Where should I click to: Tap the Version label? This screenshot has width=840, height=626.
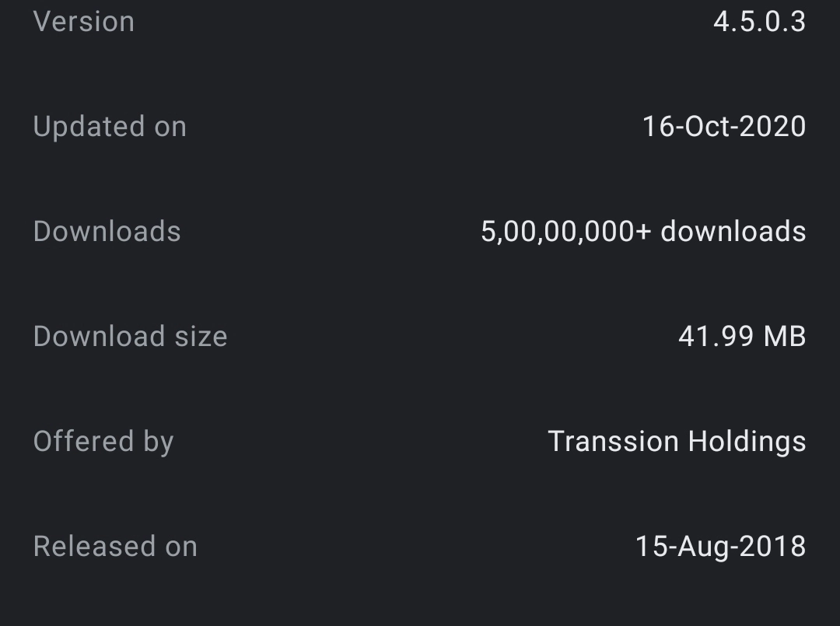click(x=84, y=22)
